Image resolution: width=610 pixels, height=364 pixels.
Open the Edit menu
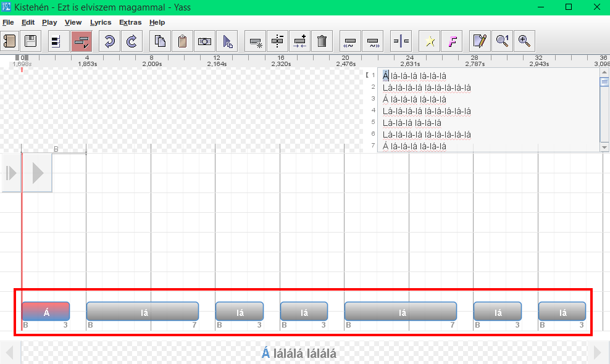(28, 22)
